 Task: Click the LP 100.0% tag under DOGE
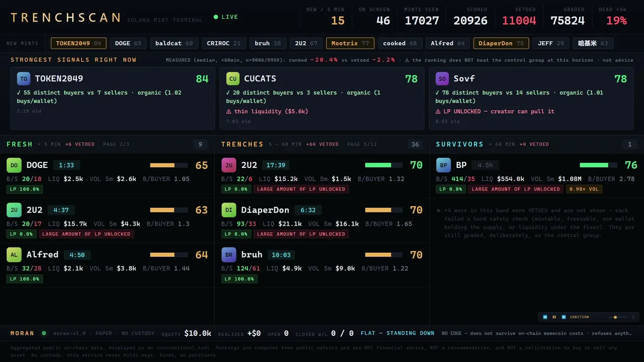pos(25,190)
